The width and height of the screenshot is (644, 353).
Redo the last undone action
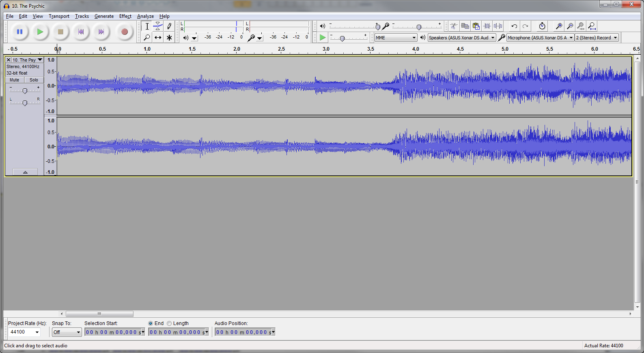[x=525, y=26]
